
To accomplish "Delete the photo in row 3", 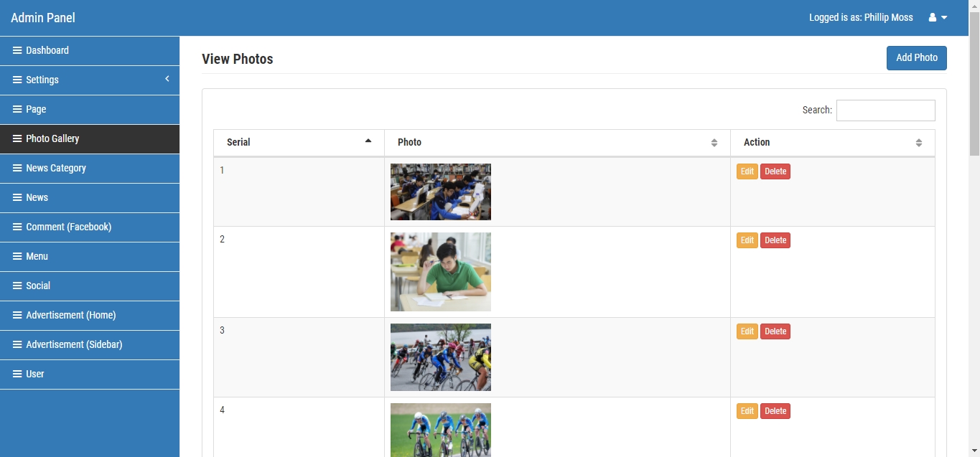I will 775,331.
